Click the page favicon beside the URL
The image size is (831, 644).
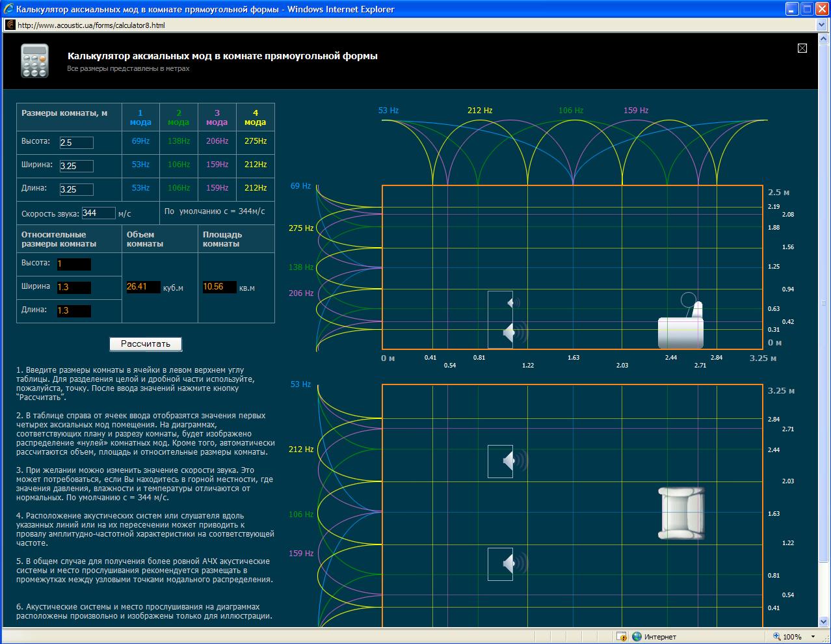(10, 25)
